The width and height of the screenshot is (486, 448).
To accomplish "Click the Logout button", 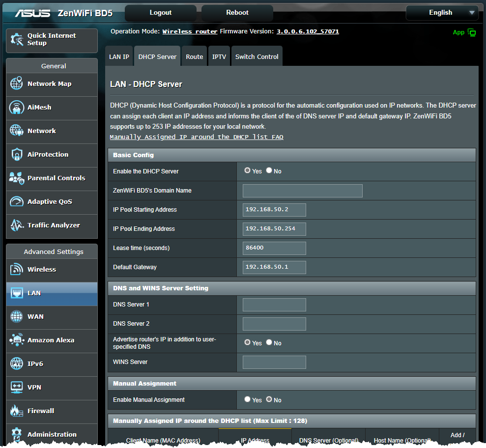I will coord(161,13).
